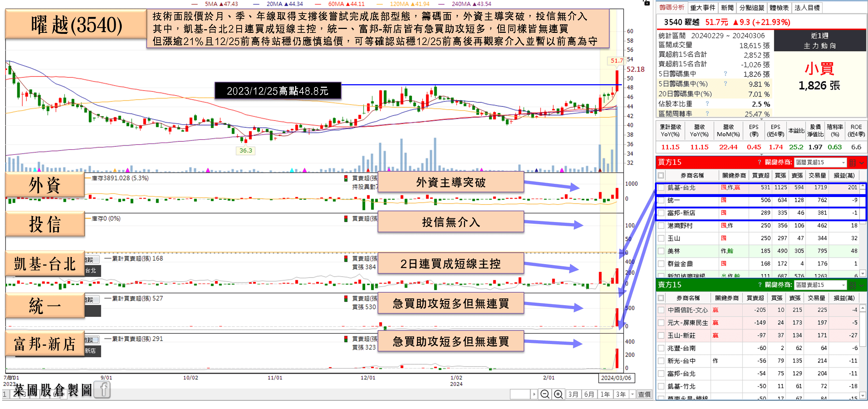Screen dimensions: 868x409
Task: Tick the select-all checkbox in 賣方15 table
Action: pyautogui.click(x=661, y=298)
